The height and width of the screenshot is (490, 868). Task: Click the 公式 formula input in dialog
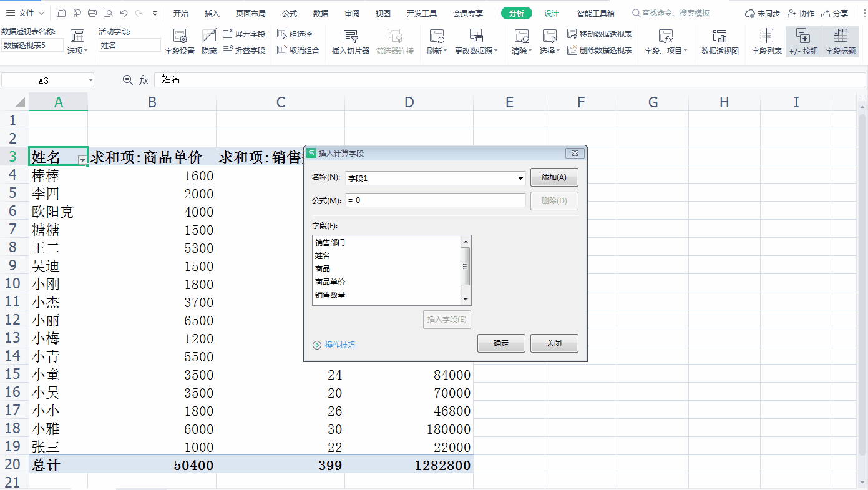click(x=436, y=200)
